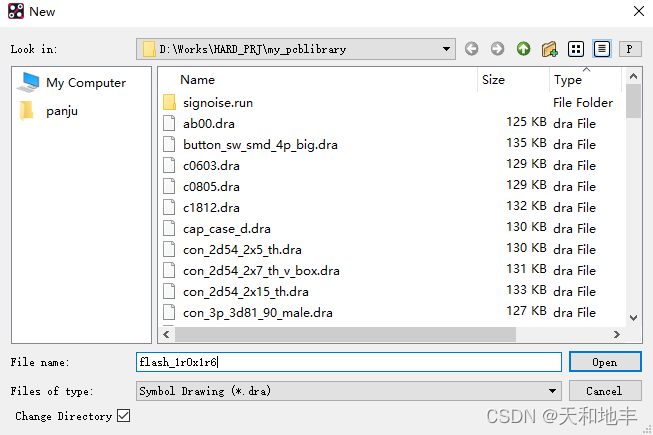
Task: Select the panju folder in sidebar
Action: 61,111
